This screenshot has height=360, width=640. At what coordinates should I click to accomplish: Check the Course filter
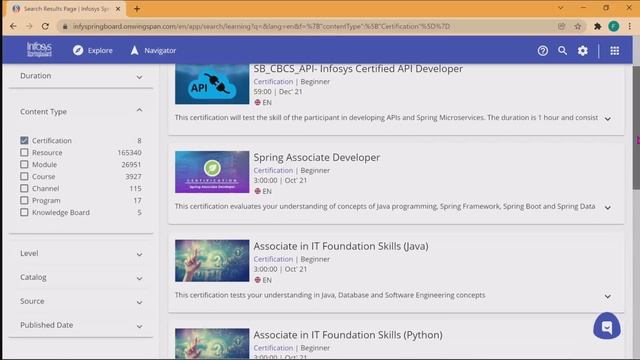point(24,176)
